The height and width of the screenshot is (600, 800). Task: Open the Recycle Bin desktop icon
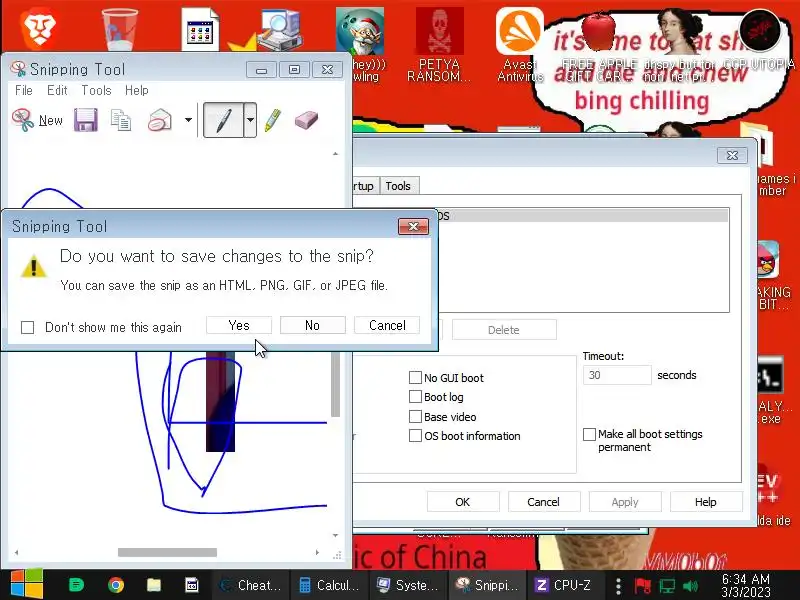(x=119, y=30)
